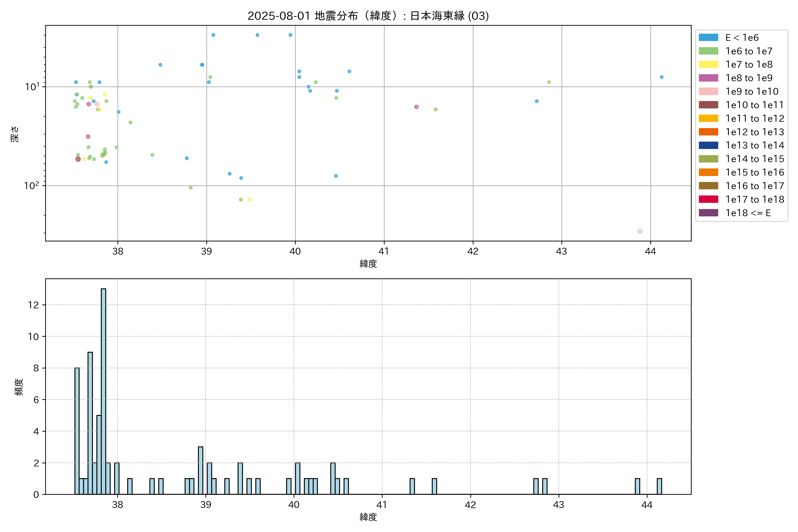Viewport: 798px width, 532px height.
Task: Click the magenta scatter point near latitude 41.4
Action: [416, 107]
